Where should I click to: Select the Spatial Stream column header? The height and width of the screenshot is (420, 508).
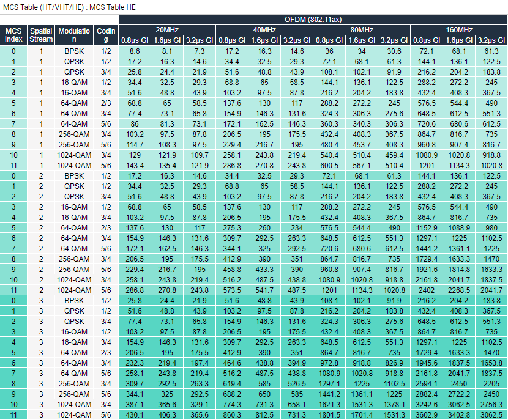pyautogui.click(x=42, y=35)
